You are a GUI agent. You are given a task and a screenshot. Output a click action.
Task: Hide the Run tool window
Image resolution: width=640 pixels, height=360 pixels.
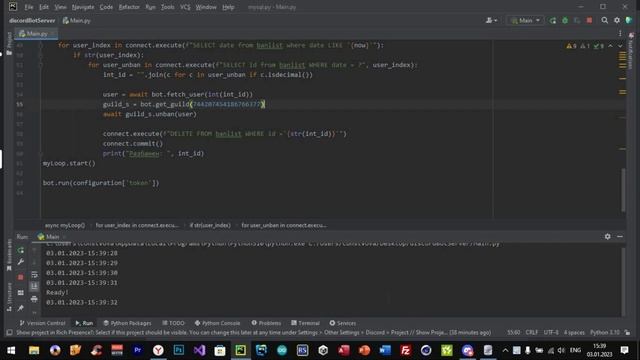tap(620, 237)
